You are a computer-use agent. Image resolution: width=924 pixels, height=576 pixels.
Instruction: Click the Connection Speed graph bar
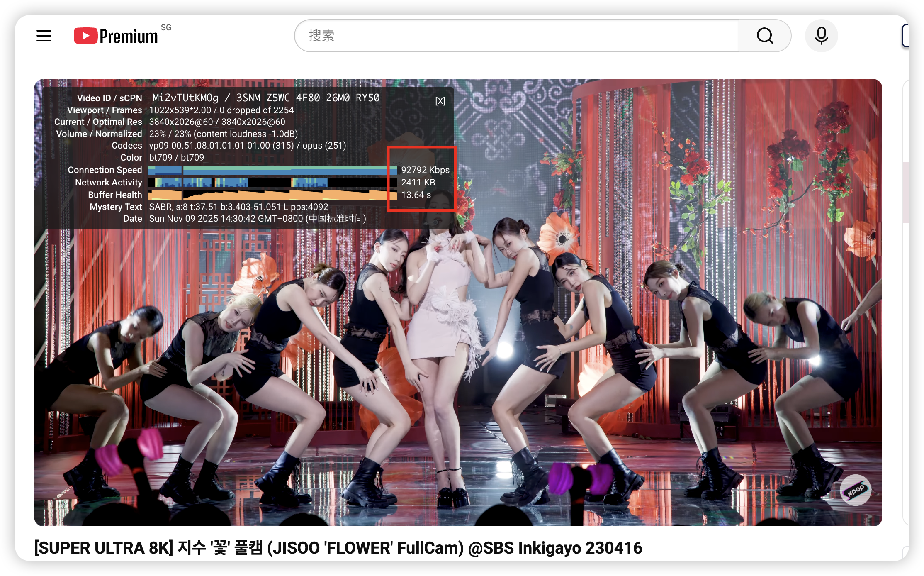tap(272, 170)
